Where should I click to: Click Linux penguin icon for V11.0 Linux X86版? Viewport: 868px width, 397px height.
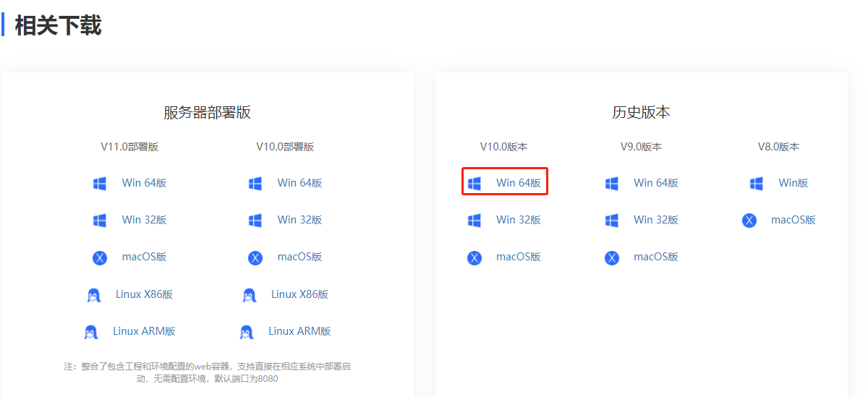tap(93, 295)
